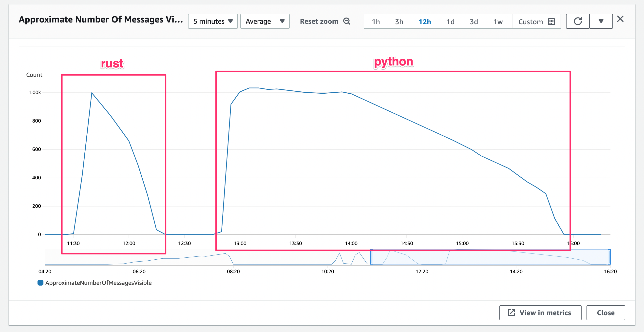Select the 1w time range
This screenshot has height=332, width=644.
pyautogui.click(x=498, y=22)
